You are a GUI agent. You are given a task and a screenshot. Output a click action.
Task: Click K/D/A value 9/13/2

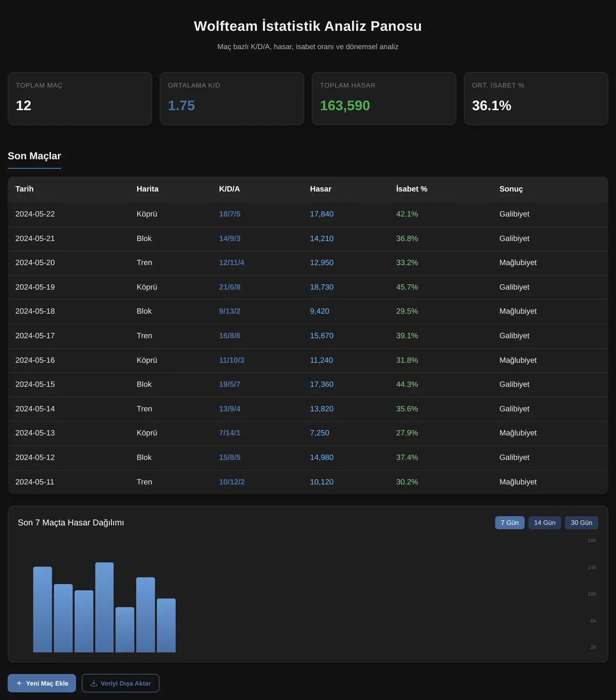229,312
